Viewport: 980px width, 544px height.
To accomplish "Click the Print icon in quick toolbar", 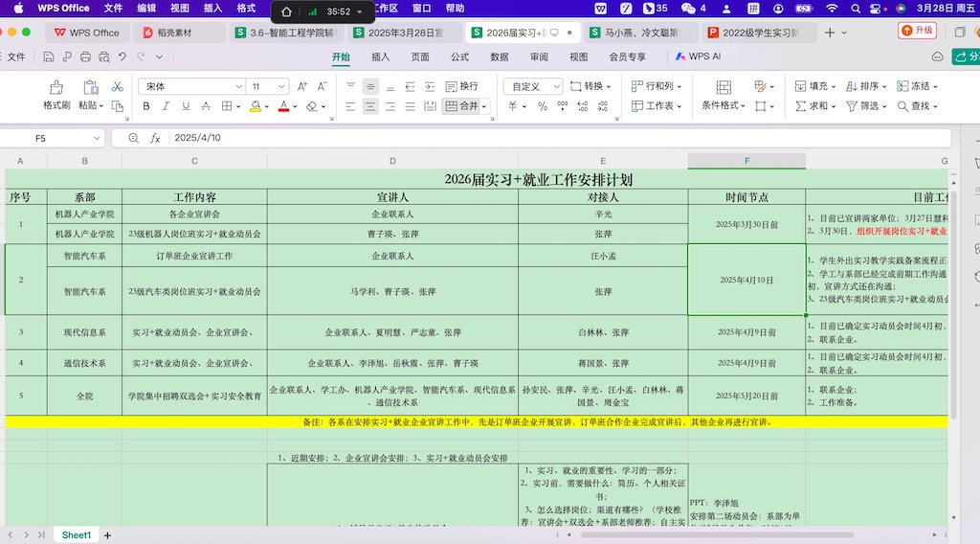I will (85, 57).
